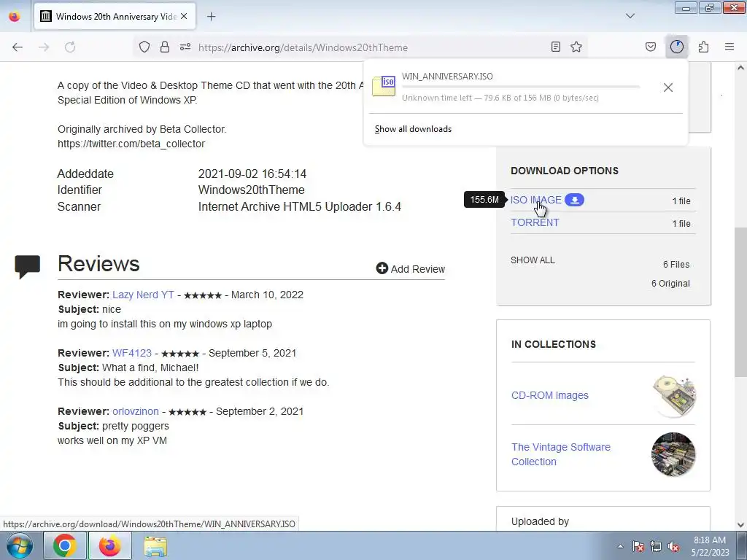Open the Windows Start button
This screenshot has height=560, width=747.
[x=20, y=545]
